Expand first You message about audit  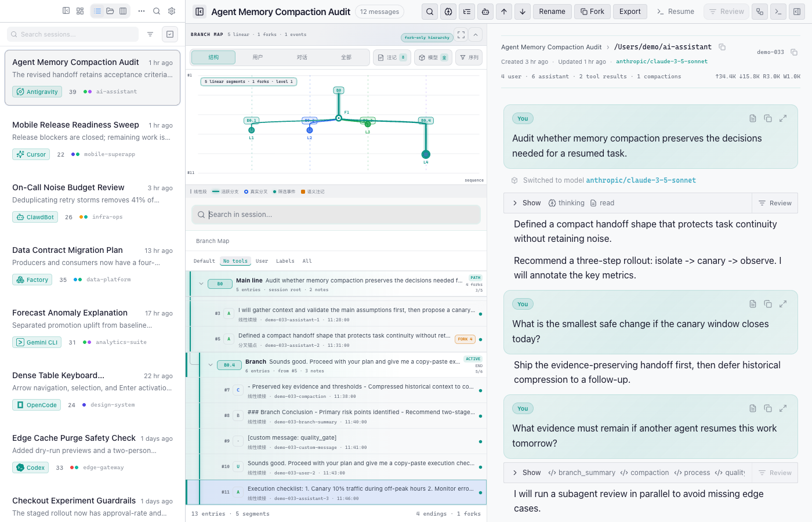[x=783, y=118]
